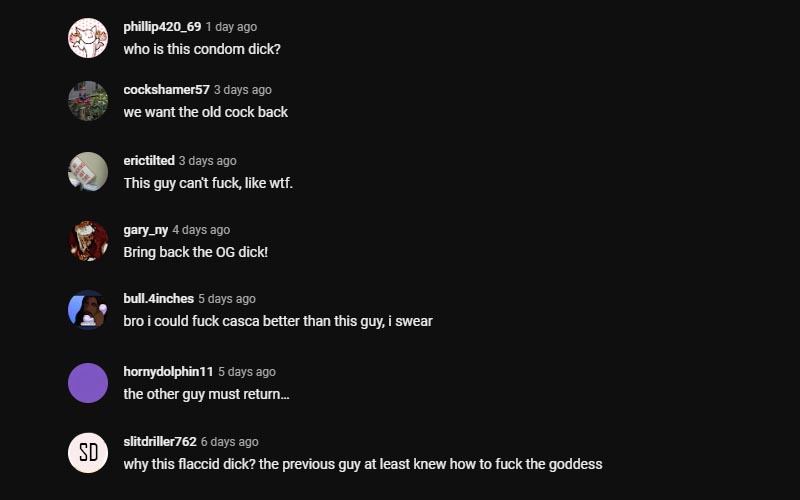Click the erictilted username
This screenshot has height=500, width=800.
click(x=149, y=160)
